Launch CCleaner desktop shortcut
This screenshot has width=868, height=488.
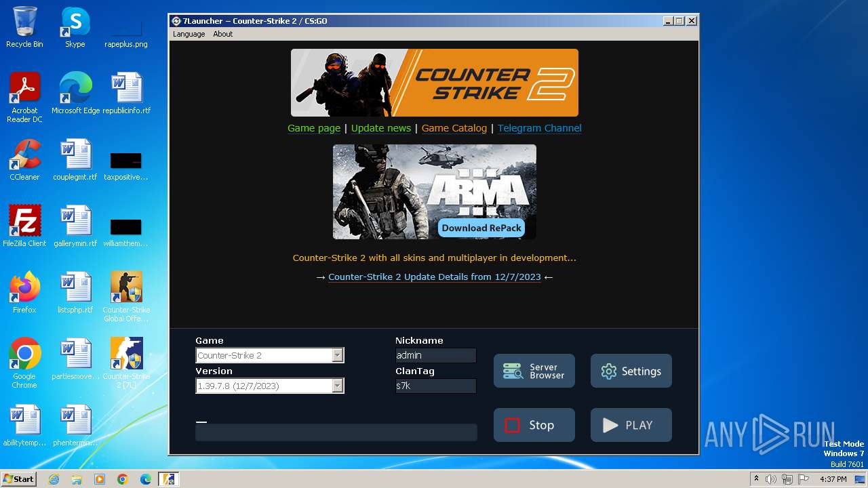(x=24, y=159)
